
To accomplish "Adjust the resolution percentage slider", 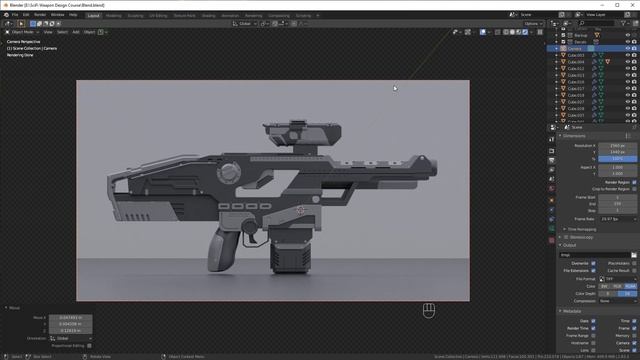I will click(x=617, y=159).
